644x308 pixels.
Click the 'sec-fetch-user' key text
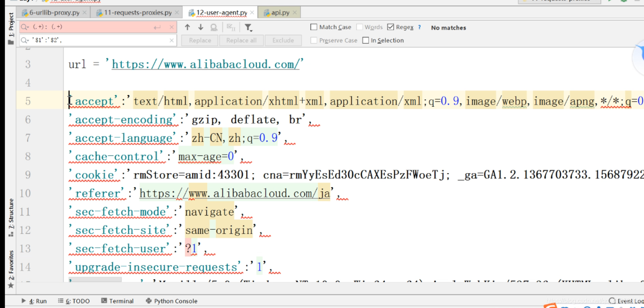pos(119,248)
